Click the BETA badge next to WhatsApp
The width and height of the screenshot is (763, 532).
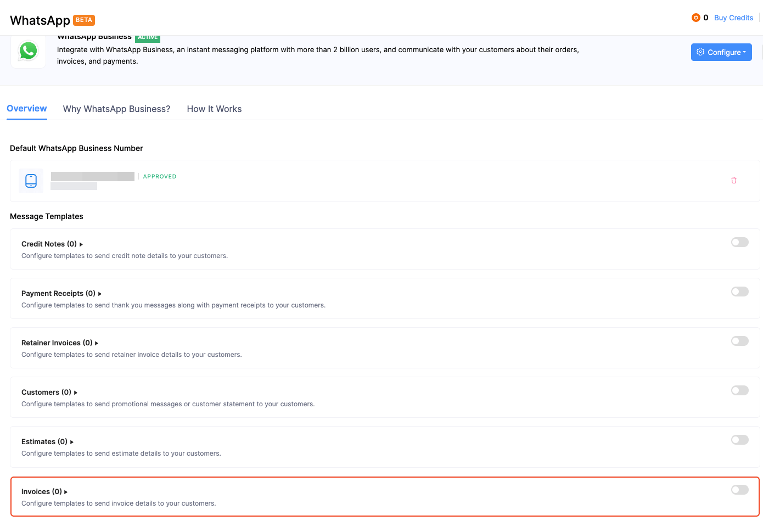(x=84, y=20)
